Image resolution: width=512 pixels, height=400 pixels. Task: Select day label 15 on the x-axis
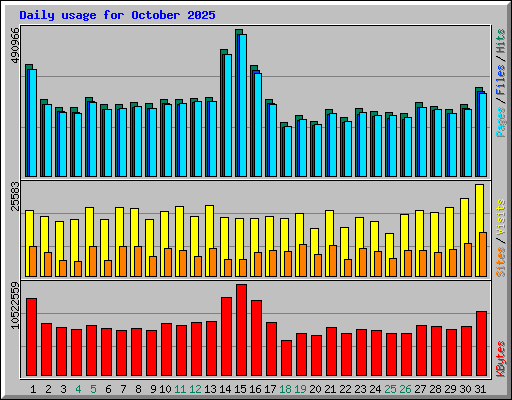click(x=240, y=389)
